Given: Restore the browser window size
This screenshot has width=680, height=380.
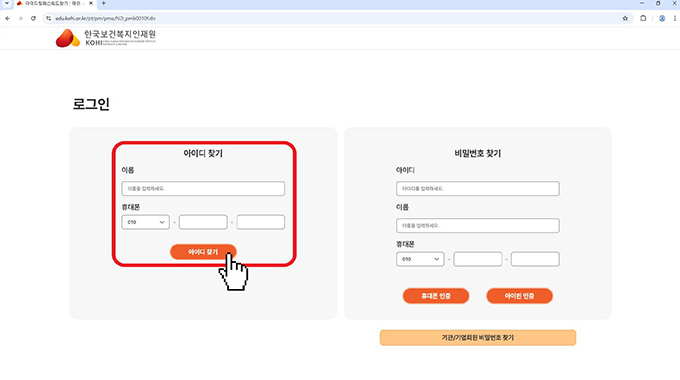Looking at the screenshot, I should pyautogui.click(x=658, y=3).
